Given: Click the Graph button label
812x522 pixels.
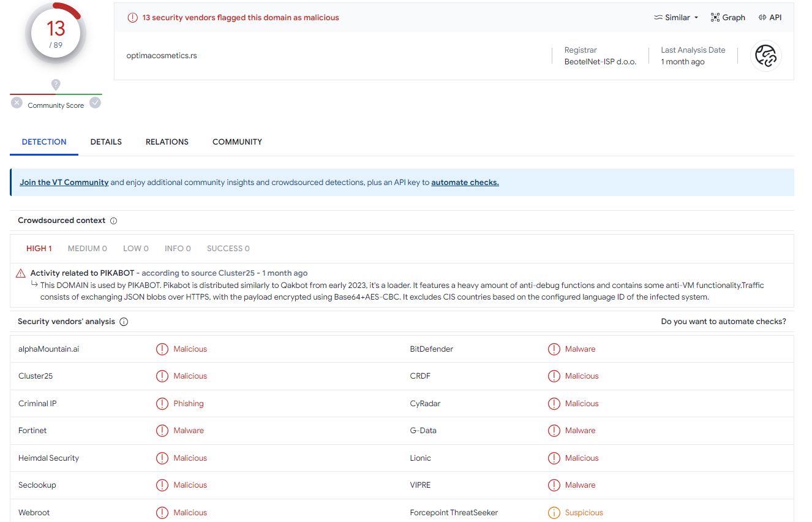Looking at the screenshot, I should point(734,18).
